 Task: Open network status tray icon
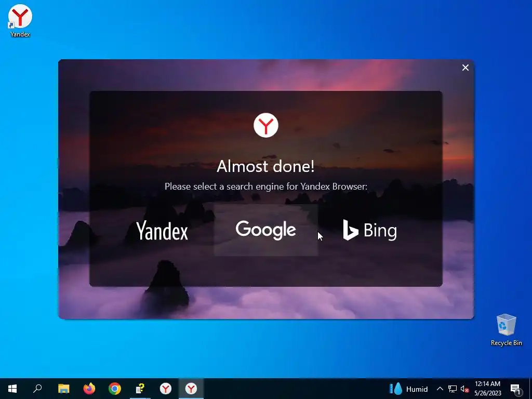(x=453, y=389)
